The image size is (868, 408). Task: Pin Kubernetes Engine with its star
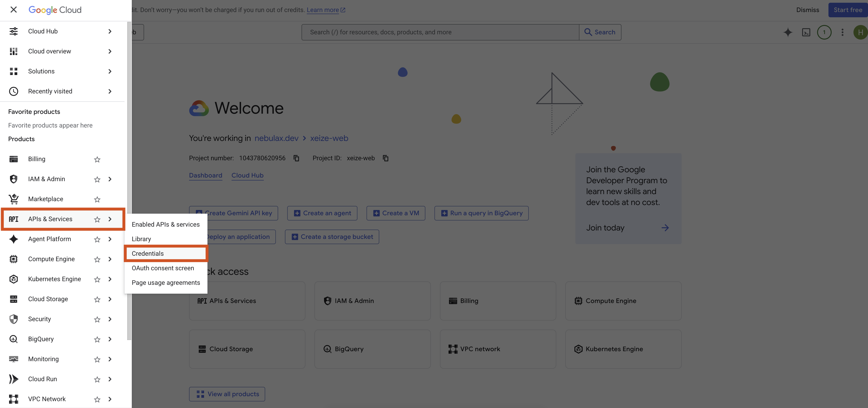[97, 279]
